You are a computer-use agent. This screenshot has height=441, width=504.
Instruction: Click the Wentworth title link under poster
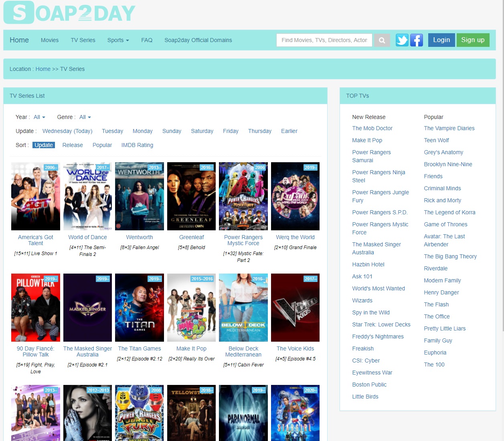[140, 237]
